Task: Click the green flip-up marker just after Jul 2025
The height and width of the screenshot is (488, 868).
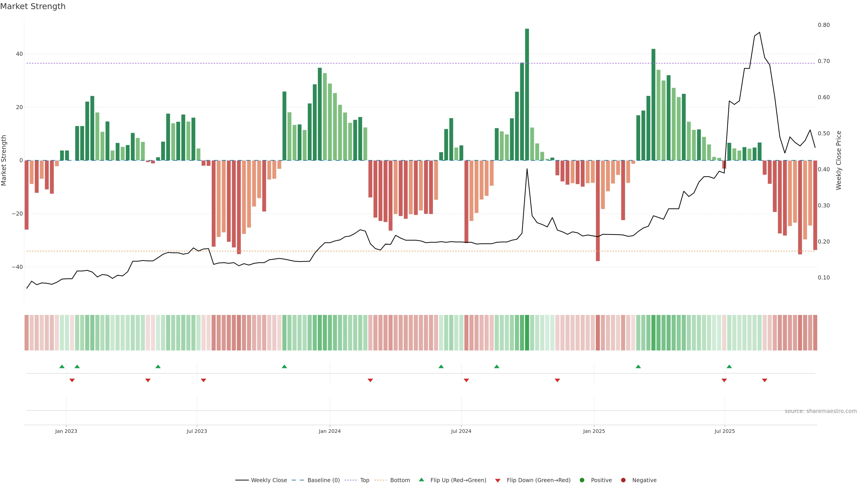Action: 729,366
